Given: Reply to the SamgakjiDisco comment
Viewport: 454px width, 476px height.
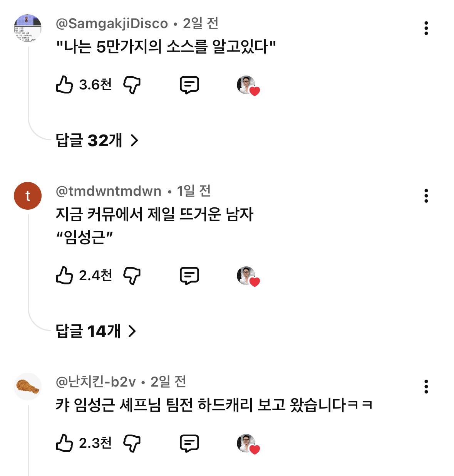Looking at the screenshot, I should tap(189, 85).
